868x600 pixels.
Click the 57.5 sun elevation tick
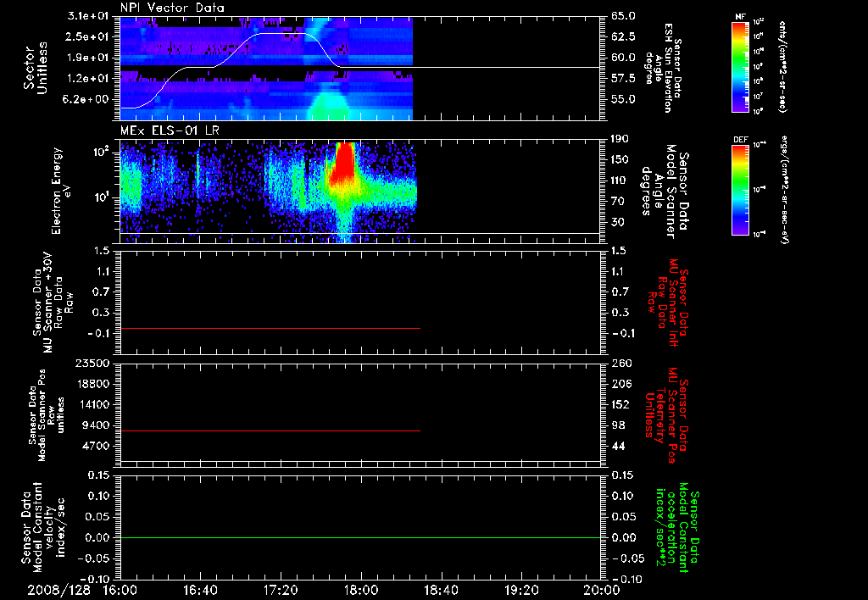point(623,79)
